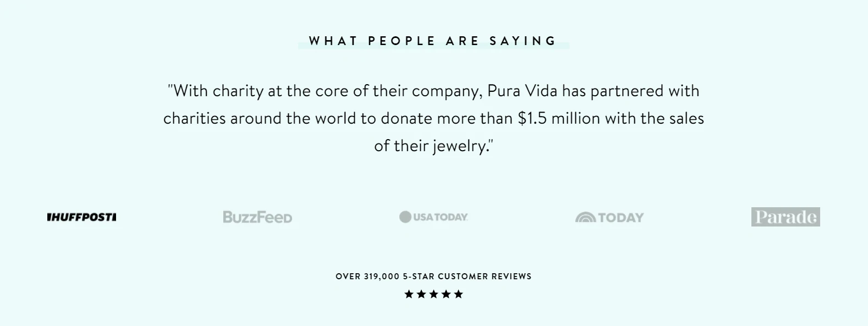Click the fourth rating star

pos(446,294)
